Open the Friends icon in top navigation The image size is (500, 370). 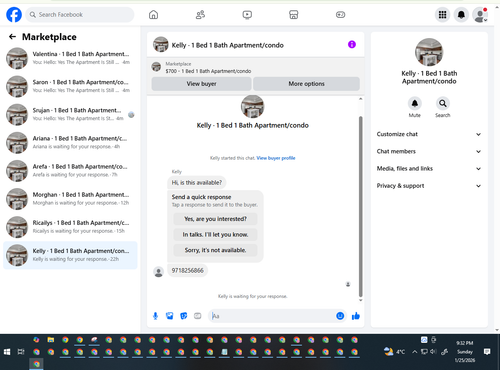(200, 15)
